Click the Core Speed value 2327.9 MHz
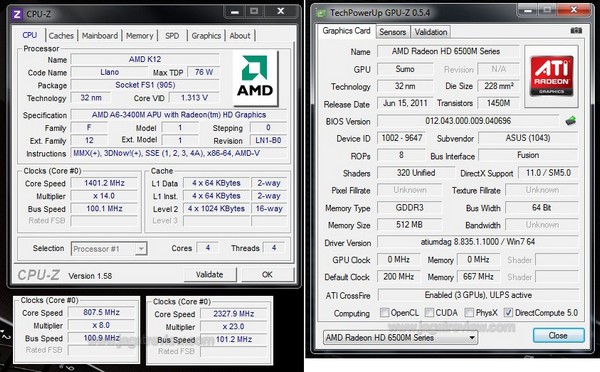Image resolution: width=600 pixels, height=372 pixels. pyautogui.click(x=233, y=314)
